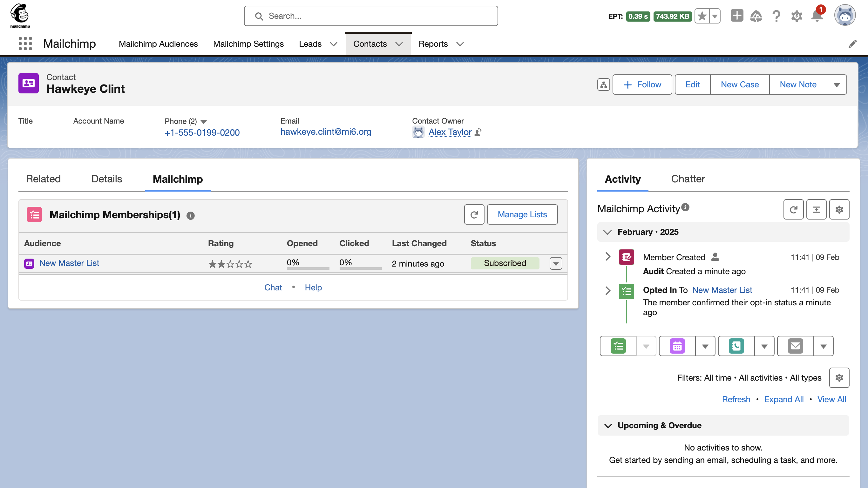This screenshot has width=868, height=488.
Task: Click Expand All link
Action: [x=783, y=399]
